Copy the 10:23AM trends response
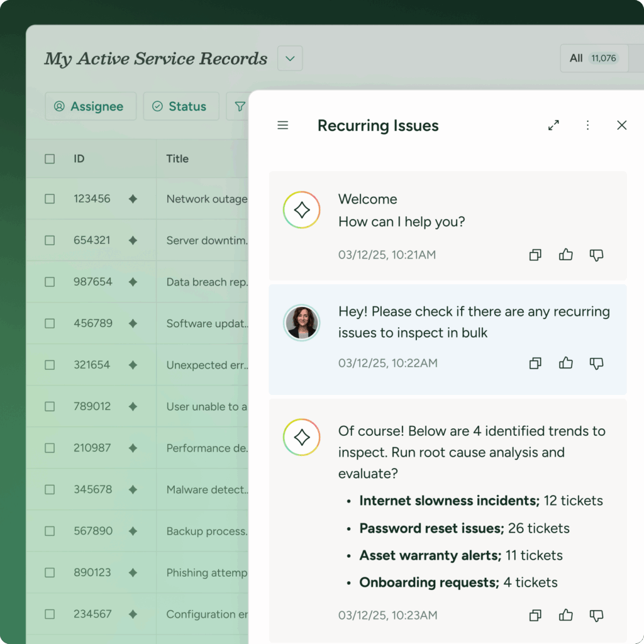 coord(535,615)
